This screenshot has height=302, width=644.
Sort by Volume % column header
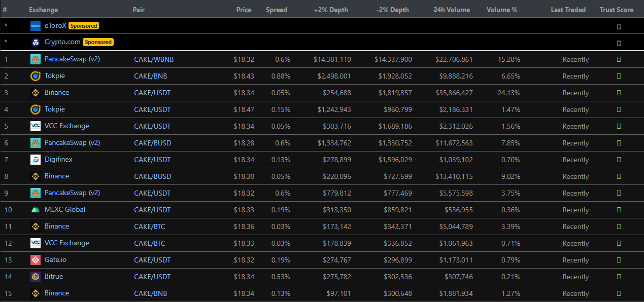tap(502, 10)
